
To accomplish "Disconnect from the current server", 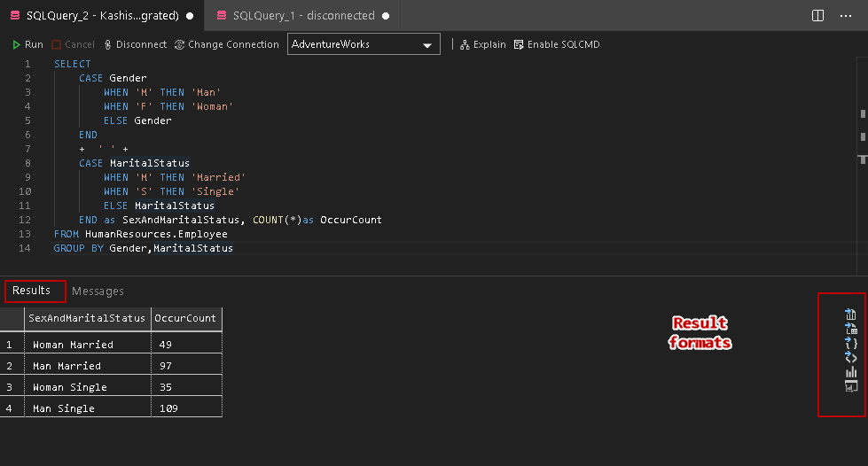I will (x=135, y=44).
